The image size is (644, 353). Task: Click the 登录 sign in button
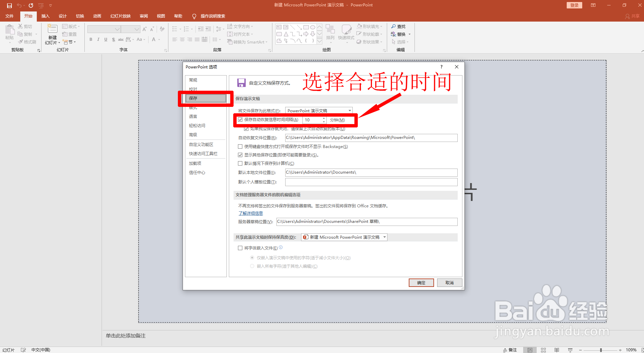[574, 5]
